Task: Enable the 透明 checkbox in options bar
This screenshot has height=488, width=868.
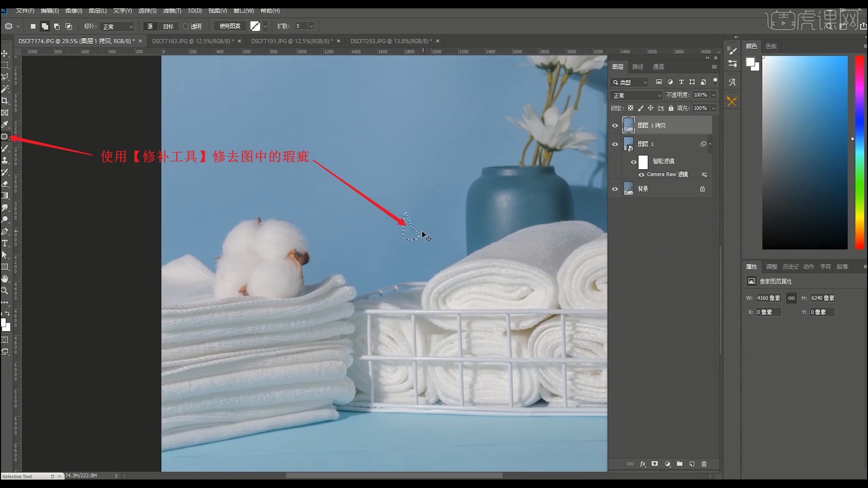Action: pyautogui.click(x=185, y=27)
